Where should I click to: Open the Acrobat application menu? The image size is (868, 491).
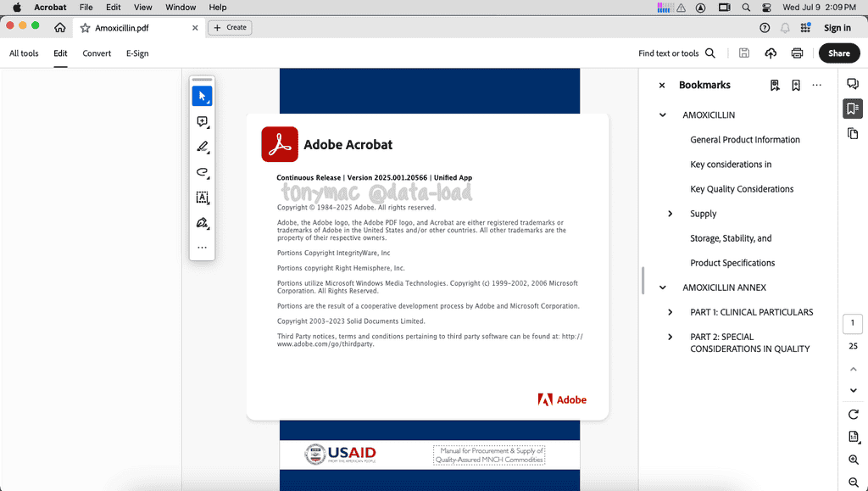tap(50, 7)
